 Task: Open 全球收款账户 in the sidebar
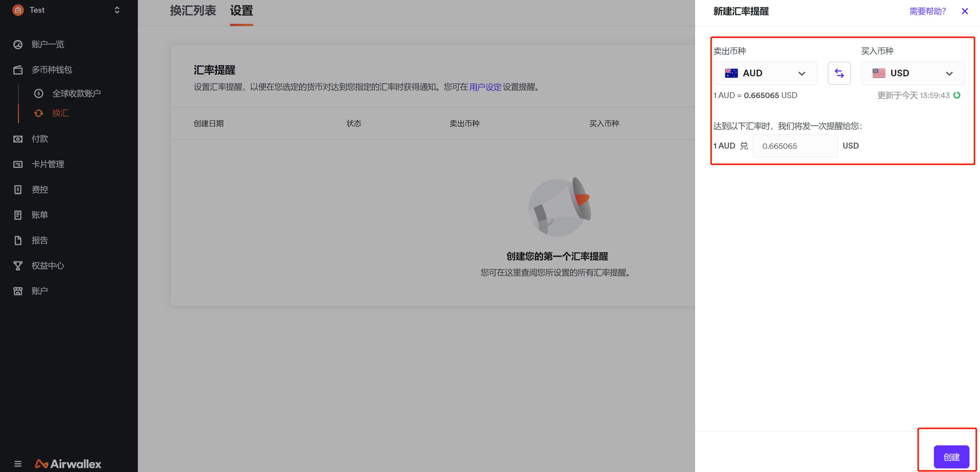(76, 93)
